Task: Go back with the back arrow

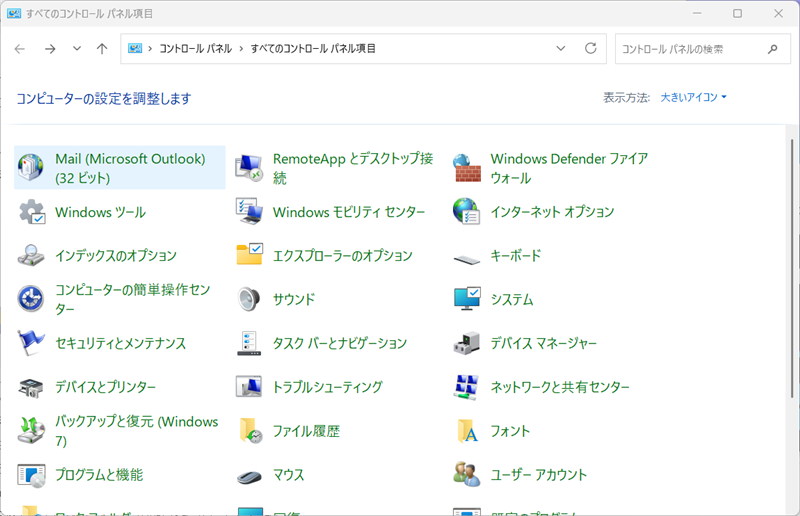Action: click(20, 48)
